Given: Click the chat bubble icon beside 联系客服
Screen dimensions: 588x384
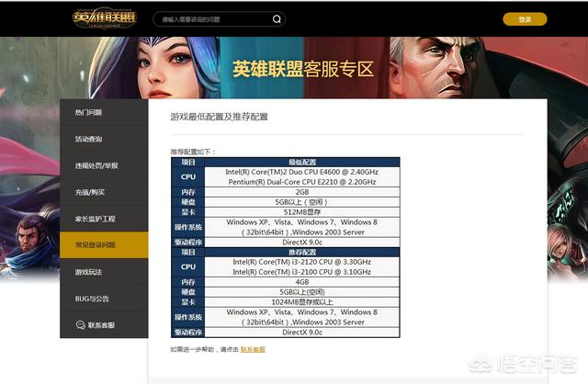Looking at the screenshot, I should (x=81, y=325).
